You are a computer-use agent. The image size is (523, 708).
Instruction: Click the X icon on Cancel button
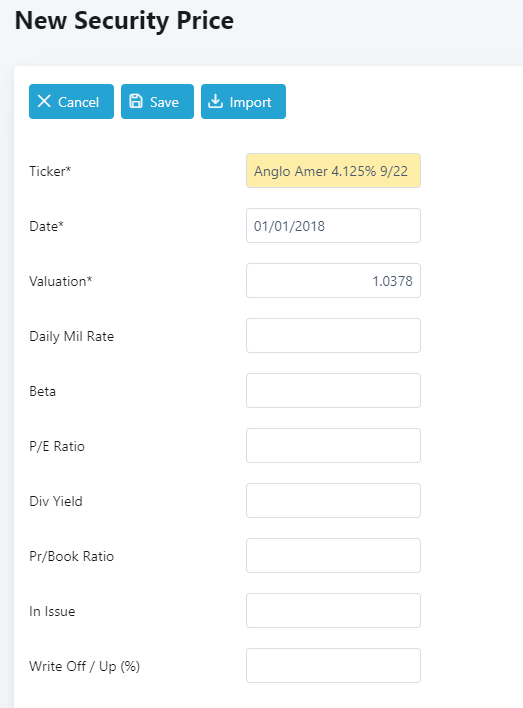[x=44, y=101]
